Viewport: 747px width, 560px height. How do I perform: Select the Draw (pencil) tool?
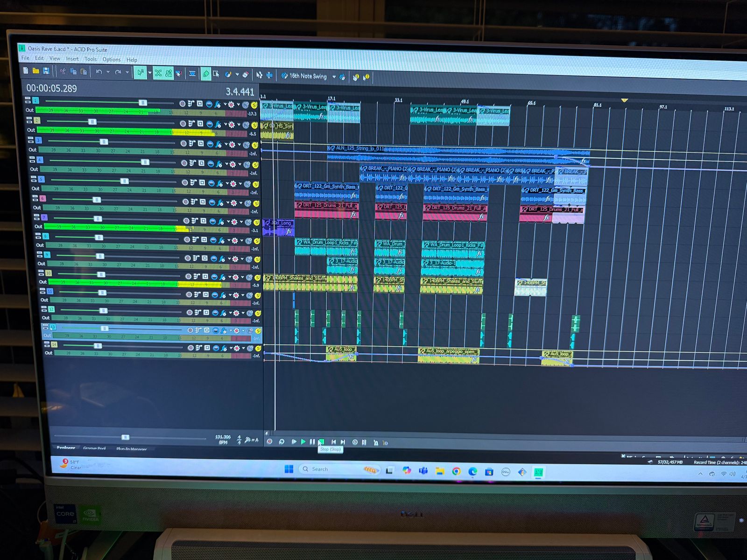[206, 74]
